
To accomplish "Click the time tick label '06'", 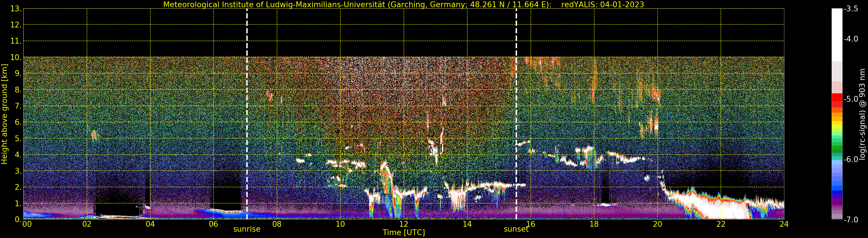I will (x=213, y=224).
